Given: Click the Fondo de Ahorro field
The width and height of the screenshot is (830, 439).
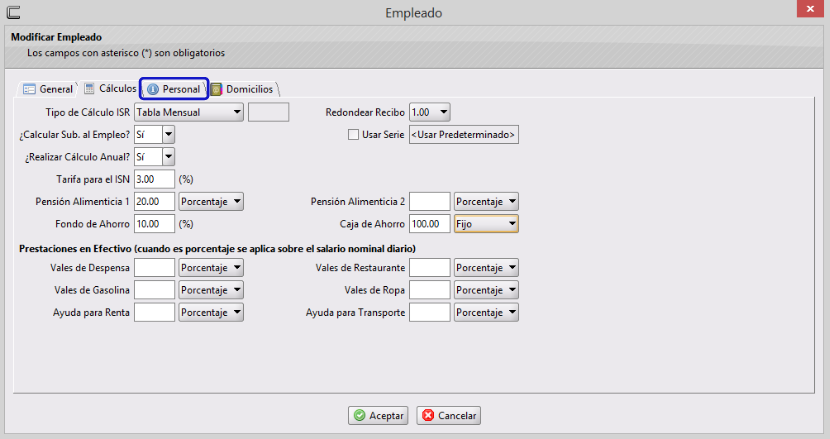Looking at the screenshot, I should [154, 223].
